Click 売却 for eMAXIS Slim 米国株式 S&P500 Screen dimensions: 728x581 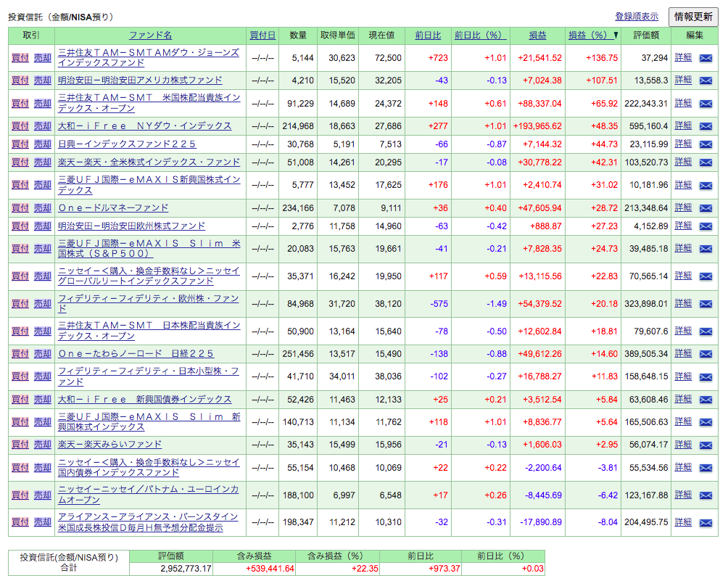click(x=42, y=249)
